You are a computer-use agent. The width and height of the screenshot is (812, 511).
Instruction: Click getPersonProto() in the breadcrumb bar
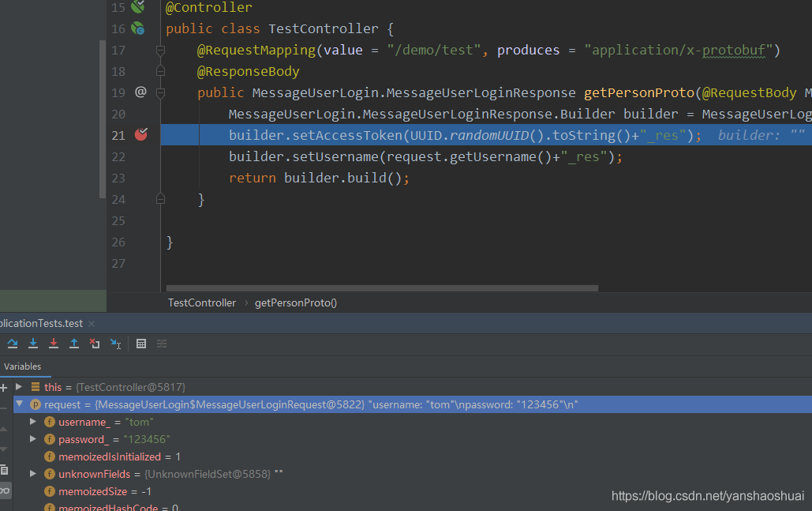coord(295,302)
